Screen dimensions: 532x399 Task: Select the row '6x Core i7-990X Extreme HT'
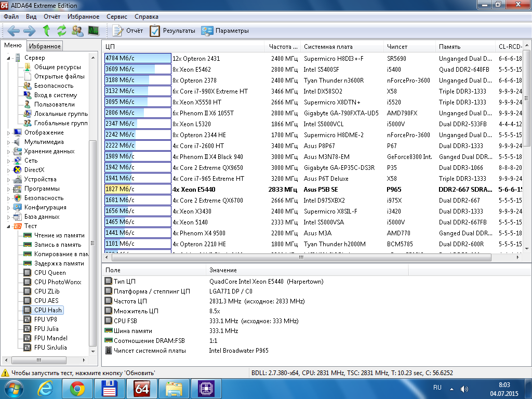click(x=312, y=91)
